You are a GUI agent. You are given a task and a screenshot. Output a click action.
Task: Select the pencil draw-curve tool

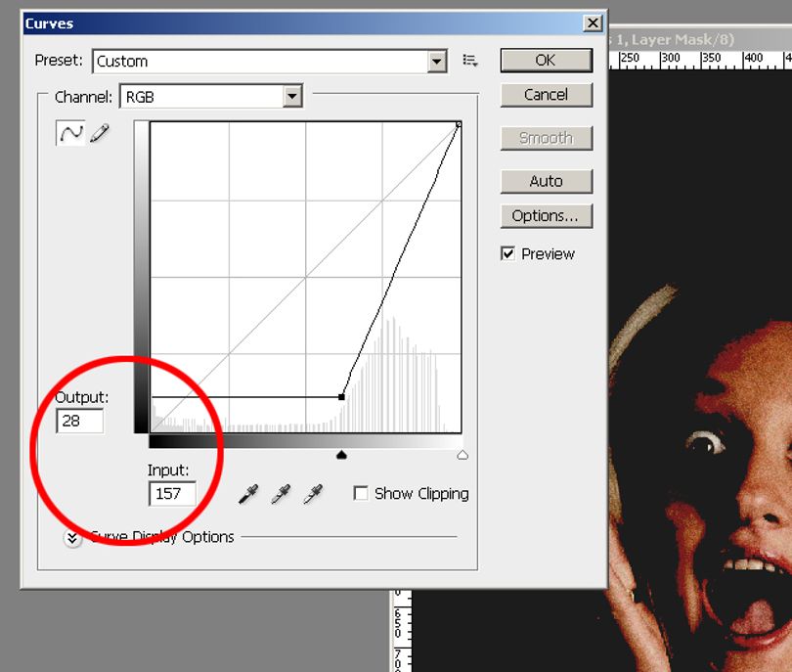[x=100, y=133]
